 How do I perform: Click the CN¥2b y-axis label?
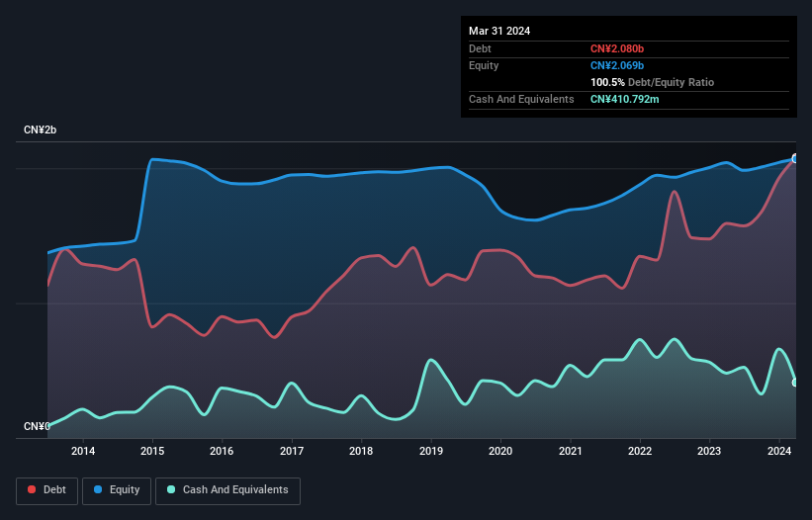40,130
